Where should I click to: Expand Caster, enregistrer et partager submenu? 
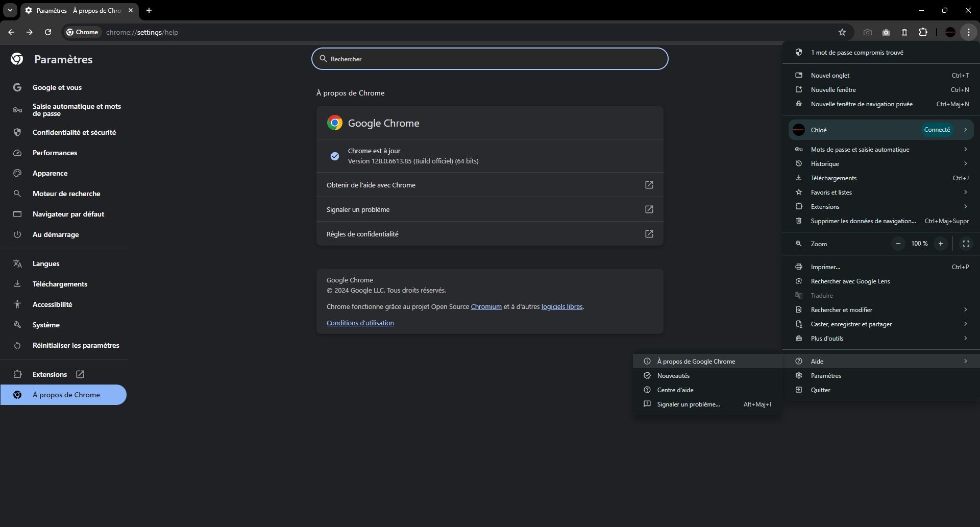(x=965, y=324)
